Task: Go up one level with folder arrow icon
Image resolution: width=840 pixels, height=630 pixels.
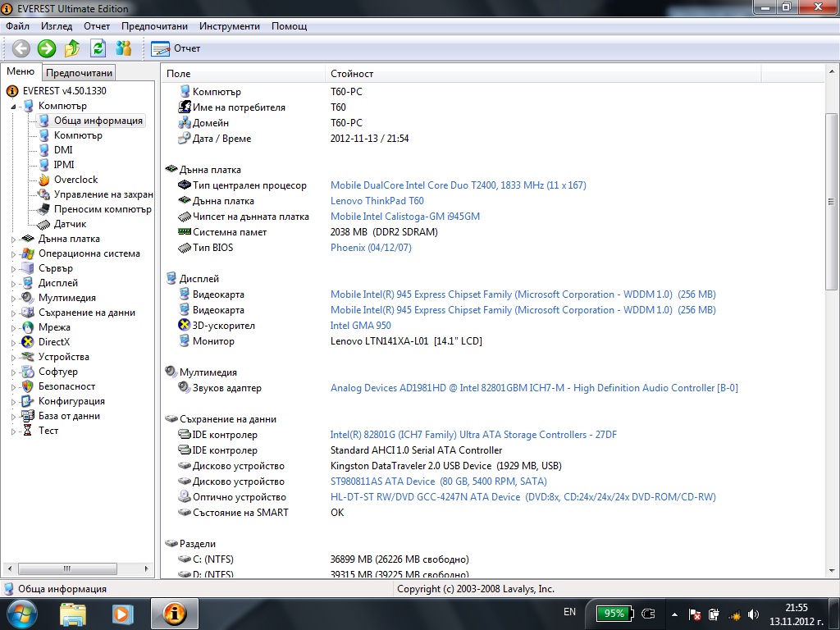Action: (72, 48)
